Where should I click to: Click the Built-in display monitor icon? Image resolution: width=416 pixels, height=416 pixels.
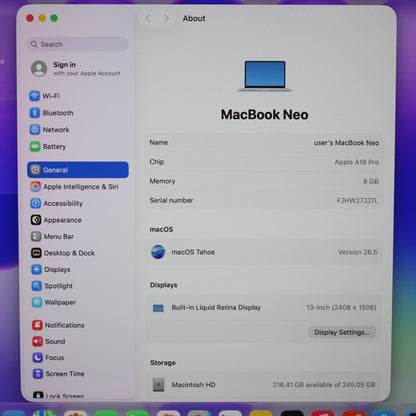pyautogui.click(x=158, y=308)
